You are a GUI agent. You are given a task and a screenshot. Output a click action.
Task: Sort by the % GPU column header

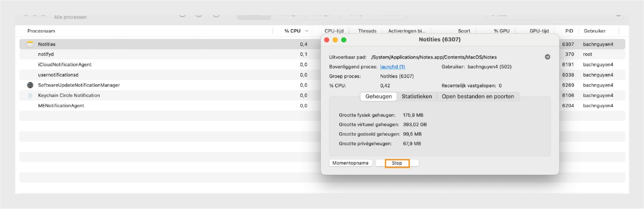(x=502, y=31)
